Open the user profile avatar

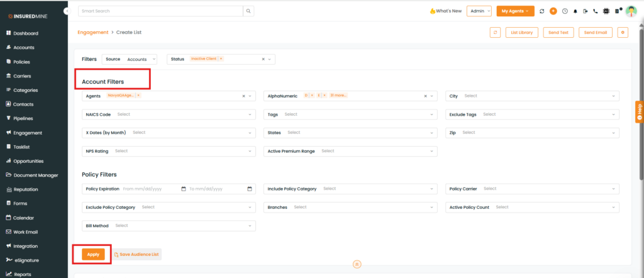(x=631, y=11)
